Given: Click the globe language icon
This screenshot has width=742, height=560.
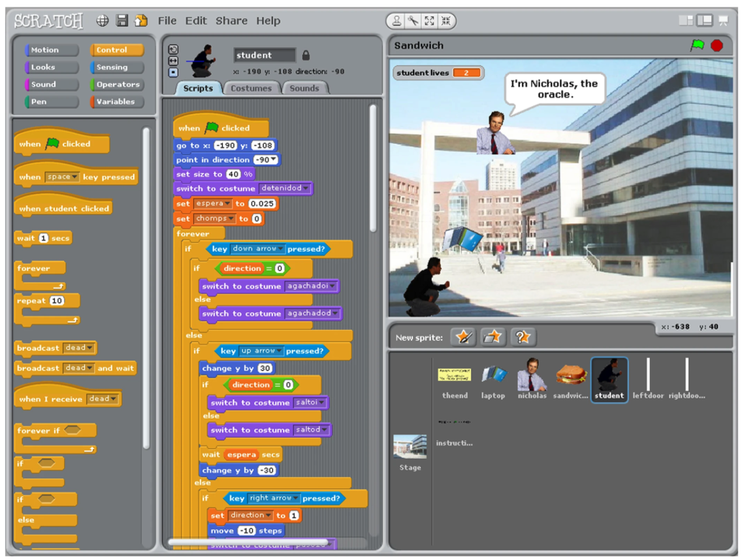Looking at the screenshot, I should point(103,21).
